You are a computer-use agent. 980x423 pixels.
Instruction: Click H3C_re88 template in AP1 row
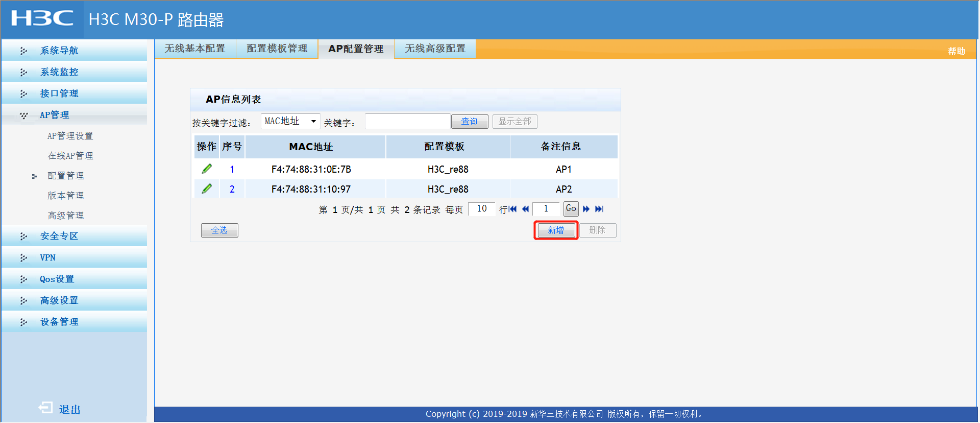[448, 169]
